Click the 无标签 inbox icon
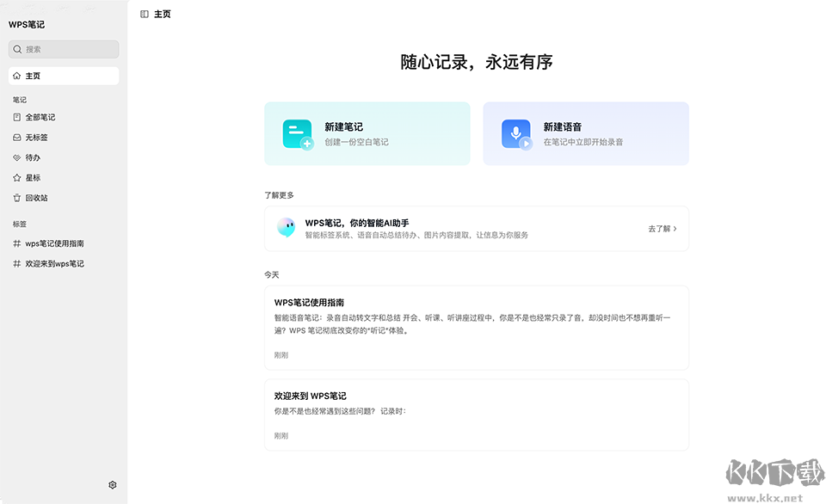826x504 pixels. tap(17, 137)
